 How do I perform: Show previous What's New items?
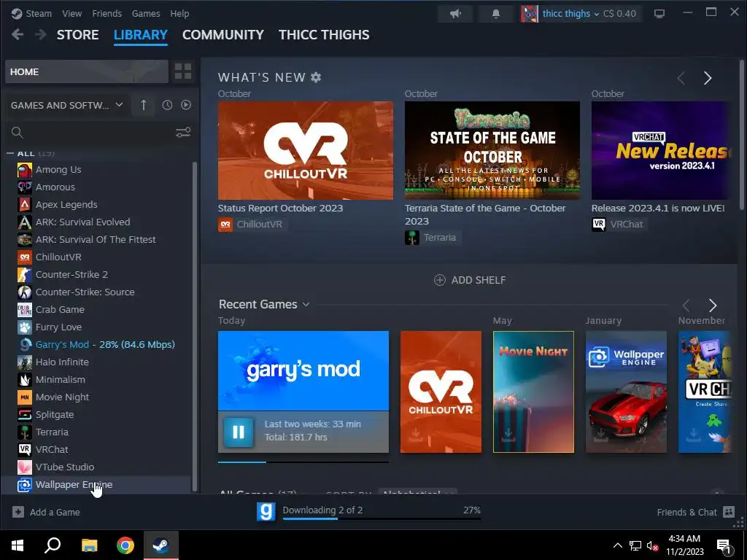tap(681, 77)
